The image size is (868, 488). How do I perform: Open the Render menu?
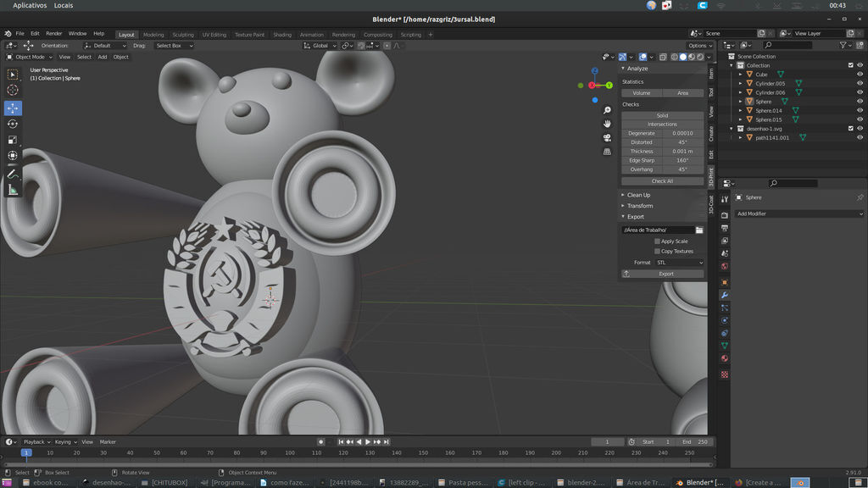(x=53, y=34)
